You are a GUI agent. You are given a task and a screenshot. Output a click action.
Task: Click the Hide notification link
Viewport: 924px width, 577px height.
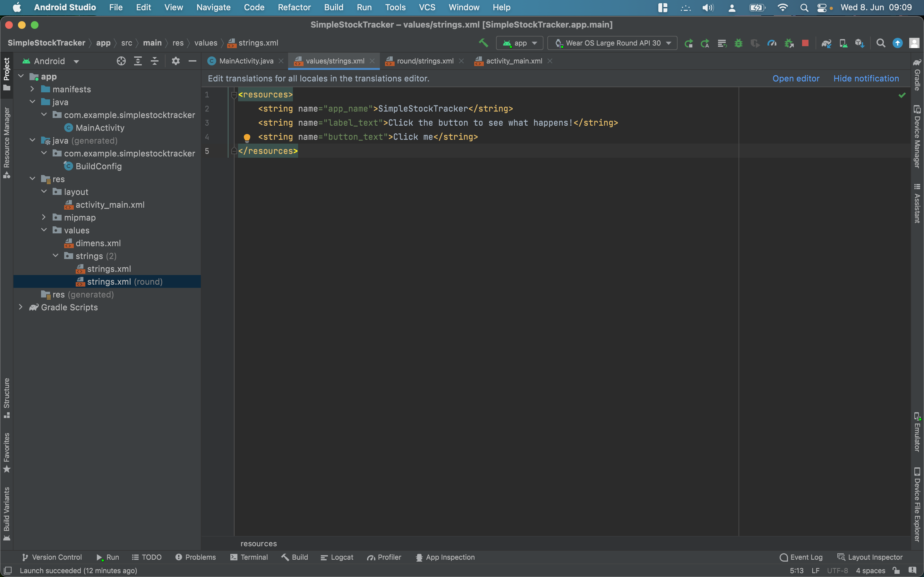866,79
